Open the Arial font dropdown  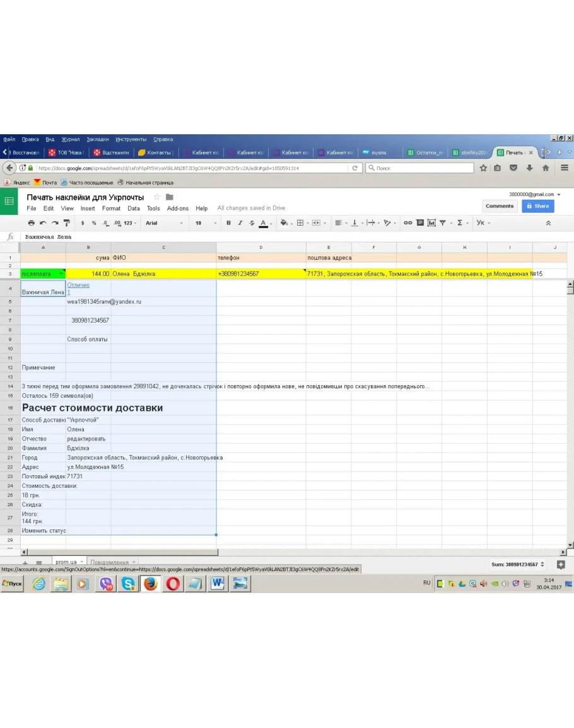(x=164, y=223)
